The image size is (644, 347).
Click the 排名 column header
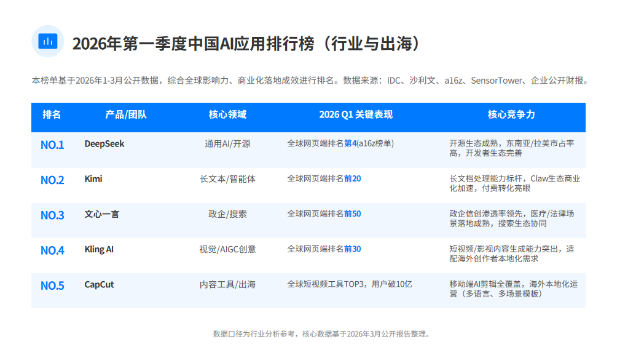click(x=52, y=114)
